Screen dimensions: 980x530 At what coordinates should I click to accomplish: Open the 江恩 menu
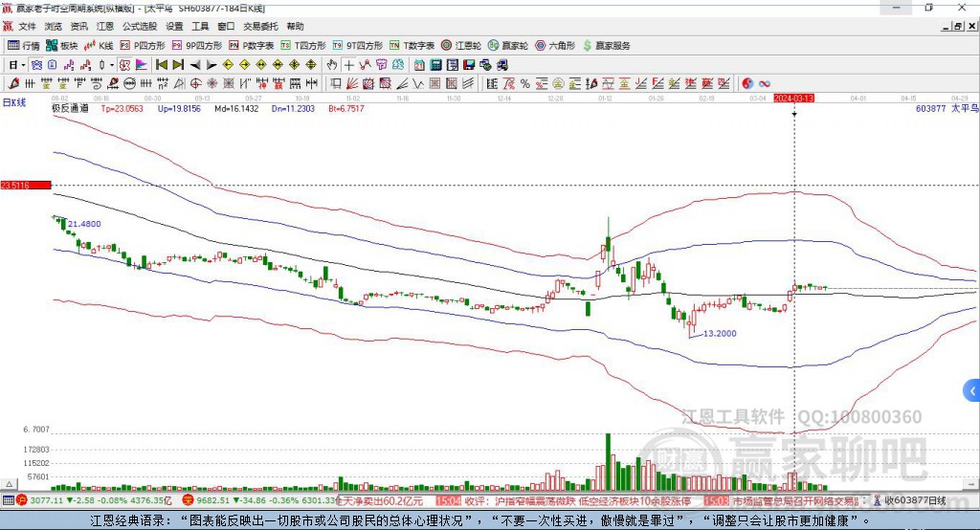click(x=105, y=26)
